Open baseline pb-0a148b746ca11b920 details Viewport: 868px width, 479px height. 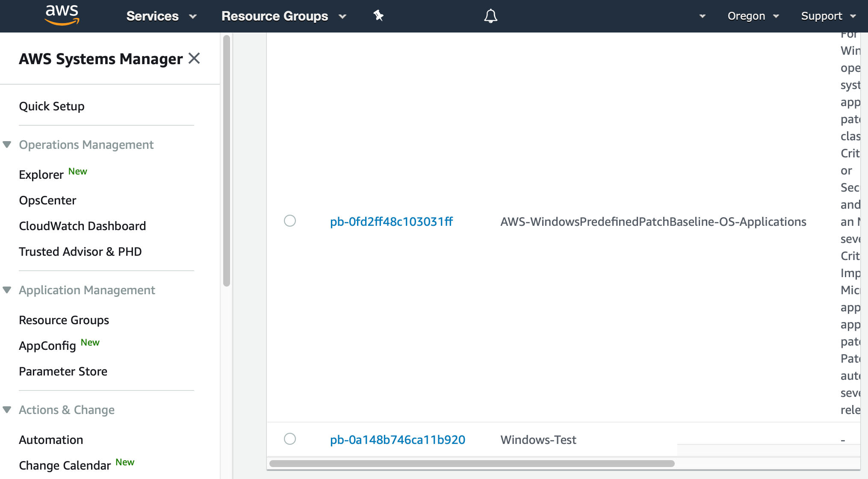pyautogui.click(x=398, y=439)
